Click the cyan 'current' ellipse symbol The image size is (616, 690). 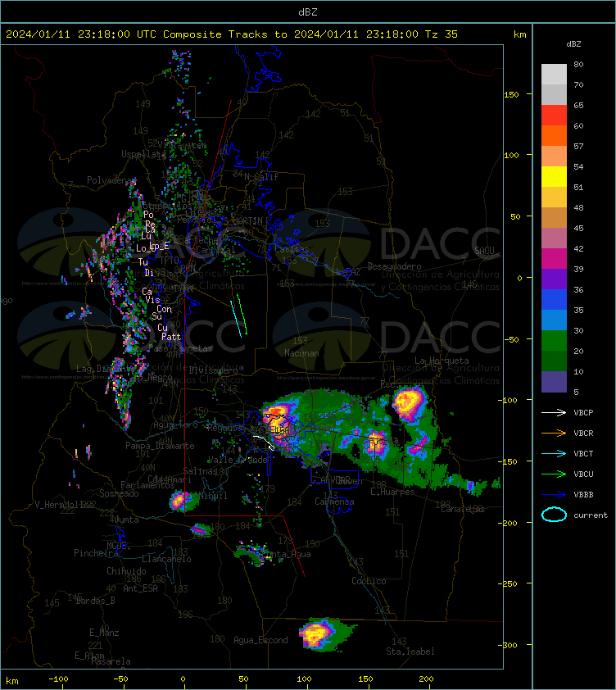554,515
